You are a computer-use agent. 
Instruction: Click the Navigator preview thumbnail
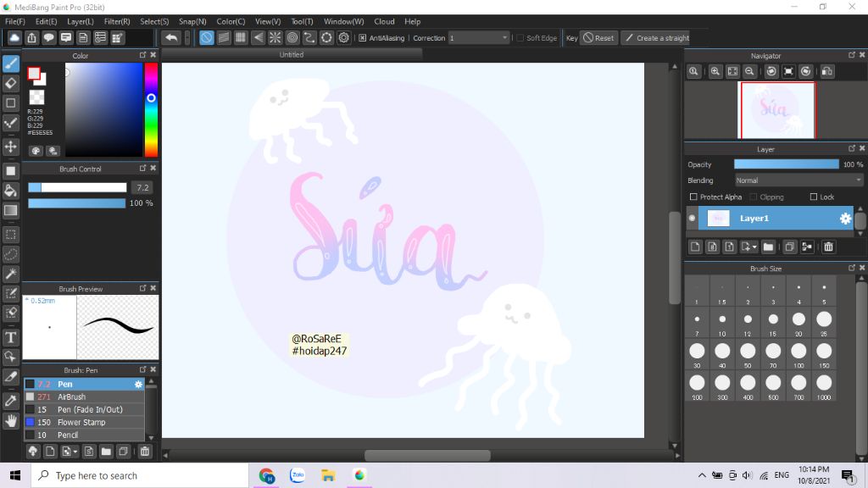click(778, 110)
